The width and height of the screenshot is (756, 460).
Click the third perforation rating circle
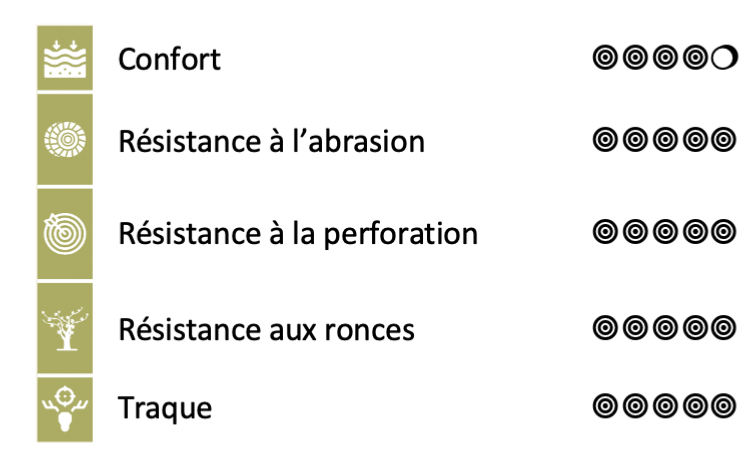coord(665,231)
